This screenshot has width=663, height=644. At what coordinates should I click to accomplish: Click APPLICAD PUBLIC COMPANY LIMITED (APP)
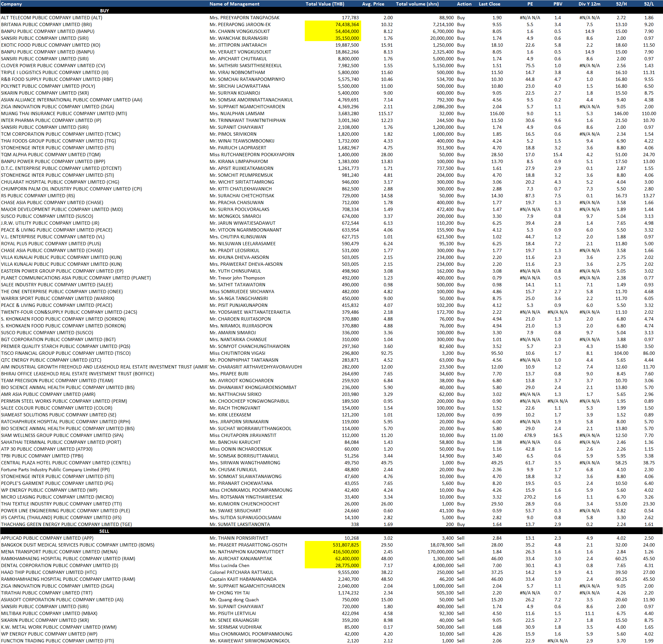(47, 538)
